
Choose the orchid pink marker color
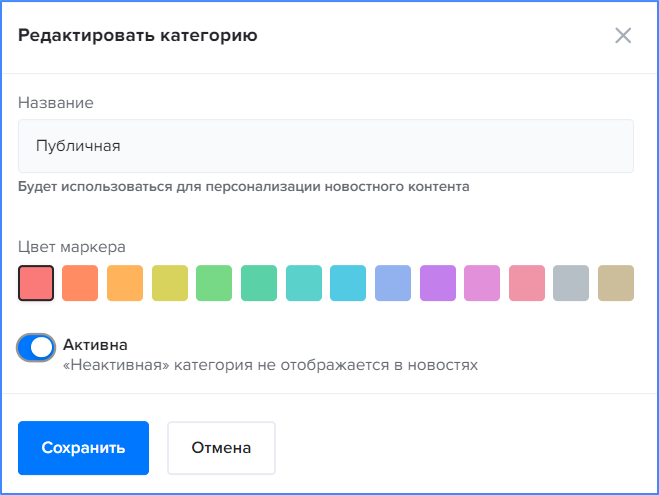click(x=482, y=283)
